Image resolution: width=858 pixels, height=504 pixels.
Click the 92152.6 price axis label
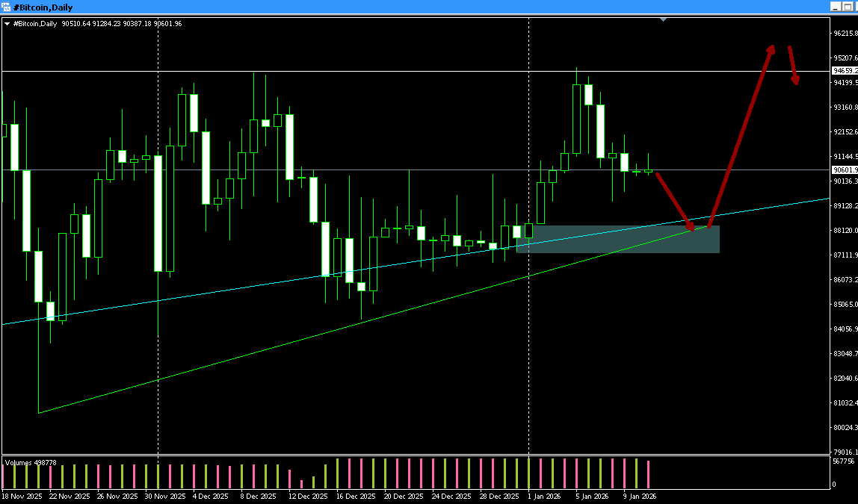coord(845,131)
